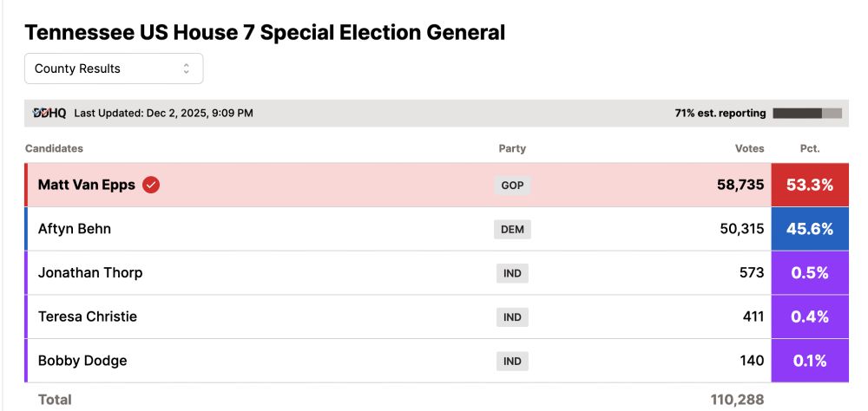Open the County Results dropdown

coord(114,68)
